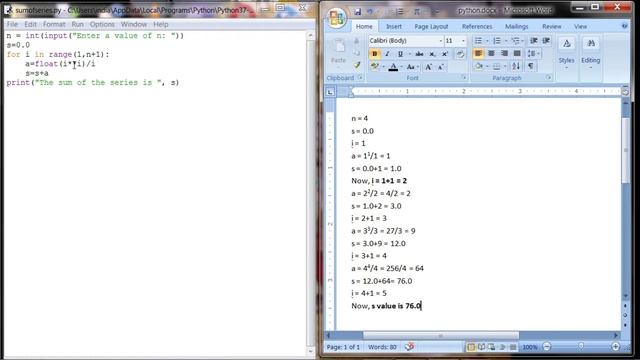
Task: Toggle Subscript formatting in Word
Action: [432, 54]
